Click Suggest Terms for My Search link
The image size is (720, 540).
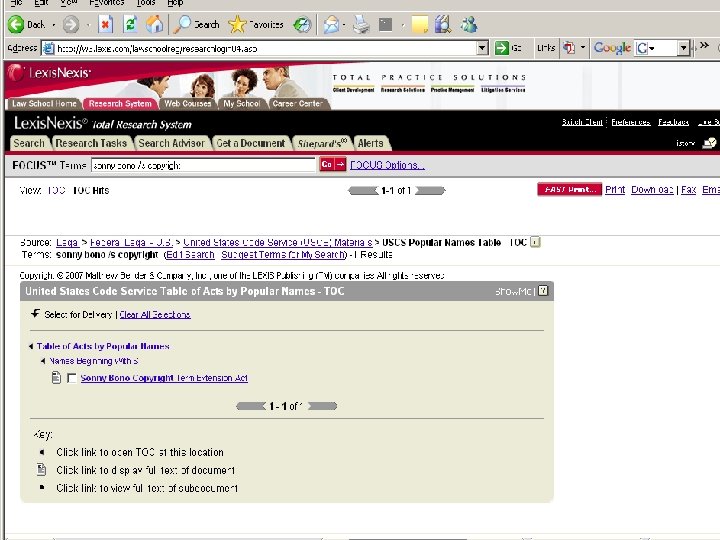[283, 255]
